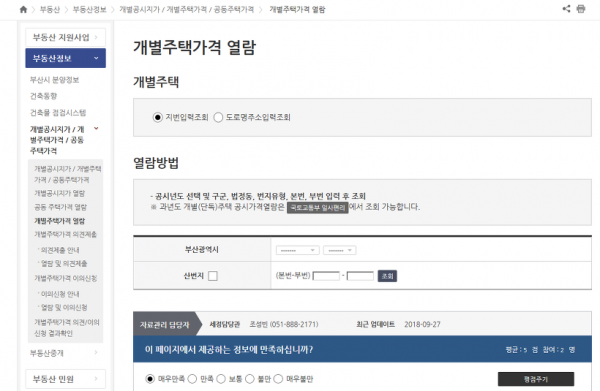Open 개별주택가격 의견제출 sidebar link
The width and height of the screenshot is (600, 391).
[65, 234]
